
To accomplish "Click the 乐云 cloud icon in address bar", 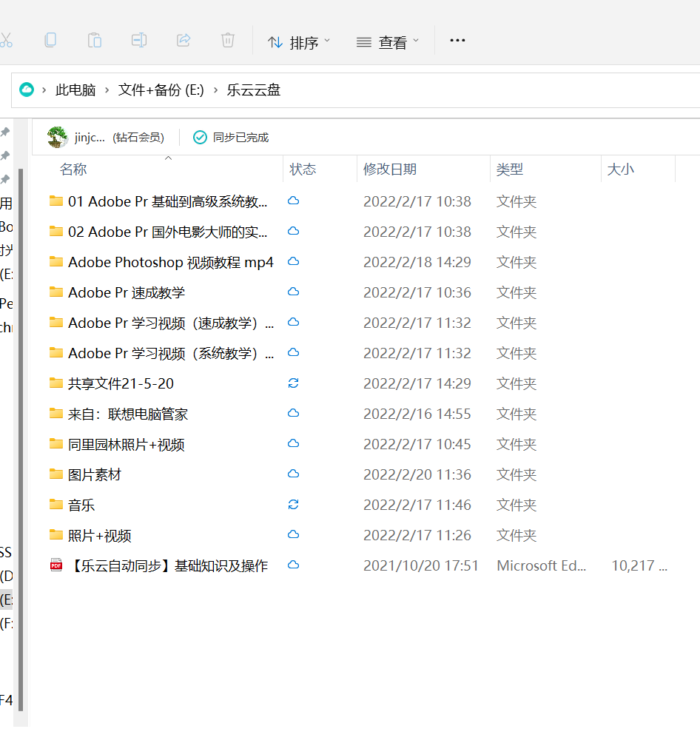I will coord(27,90).
